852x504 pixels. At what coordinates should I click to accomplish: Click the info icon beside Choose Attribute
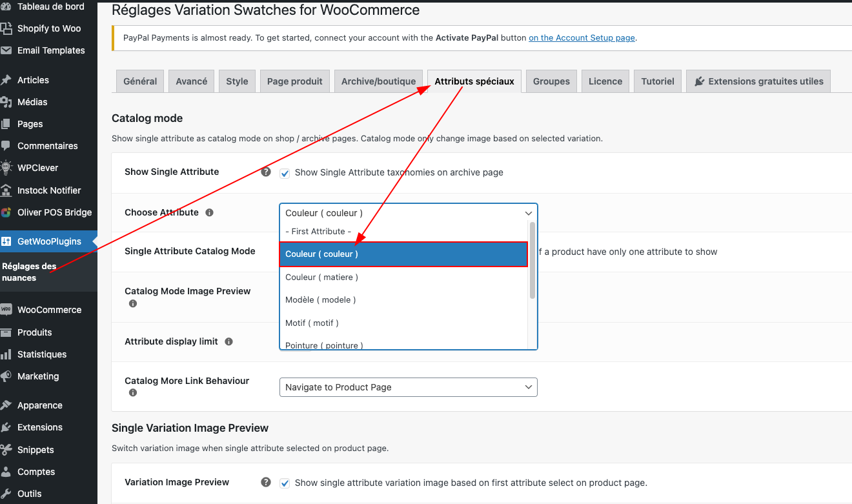click(209, 212)
